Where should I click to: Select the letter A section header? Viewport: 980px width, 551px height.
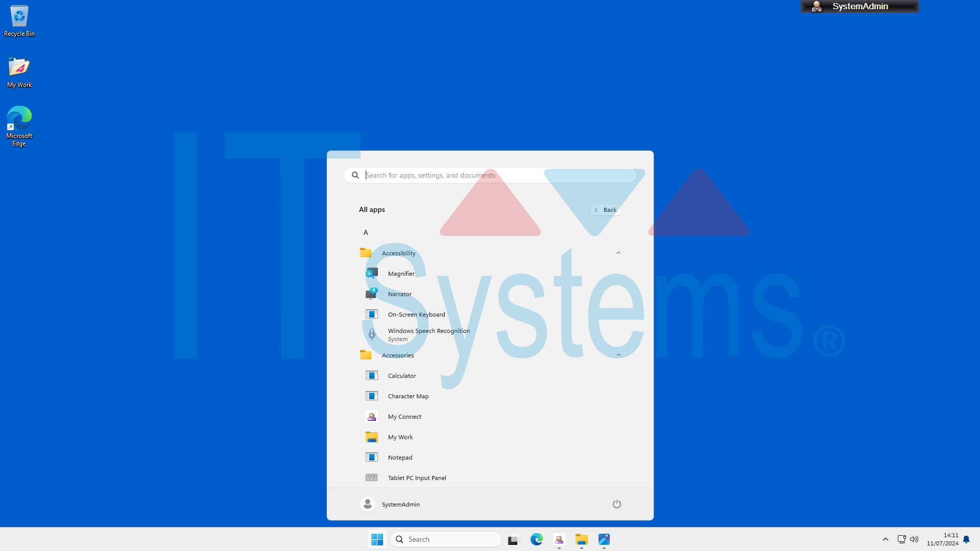pyautogui.click(x=366, y=232)
